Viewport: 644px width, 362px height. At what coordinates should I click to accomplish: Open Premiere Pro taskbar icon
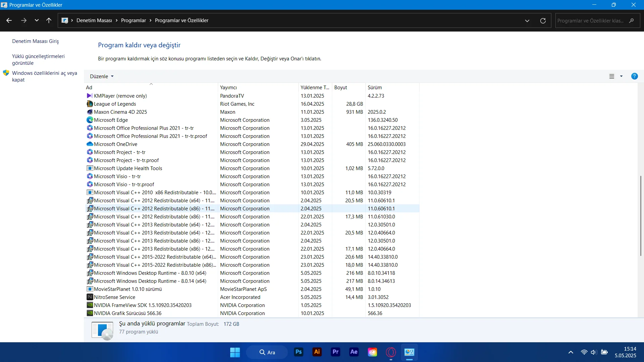(335, 352)
